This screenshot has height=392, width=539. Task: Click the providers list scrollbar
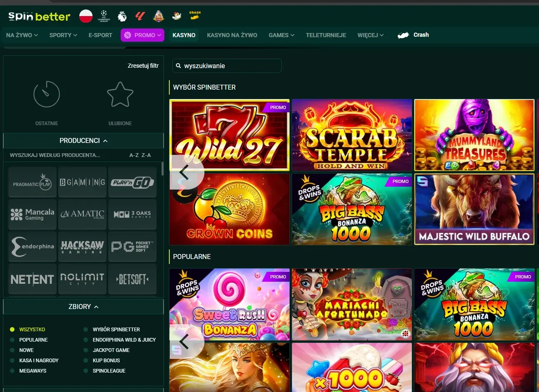click(162, 169)
